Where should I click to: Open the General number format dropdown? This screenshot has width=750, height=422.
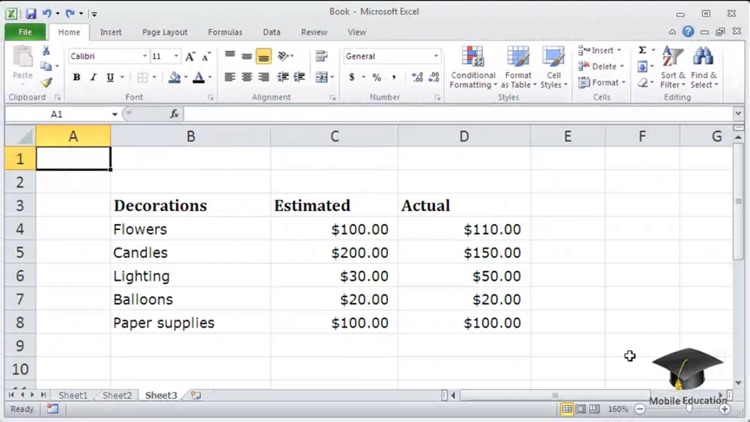pyautogui.click(x=436, y=56)
